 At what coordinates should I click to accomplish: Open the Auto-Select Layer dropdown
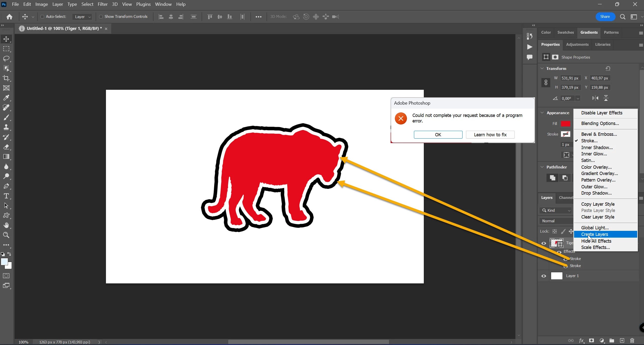coord(82,17)
